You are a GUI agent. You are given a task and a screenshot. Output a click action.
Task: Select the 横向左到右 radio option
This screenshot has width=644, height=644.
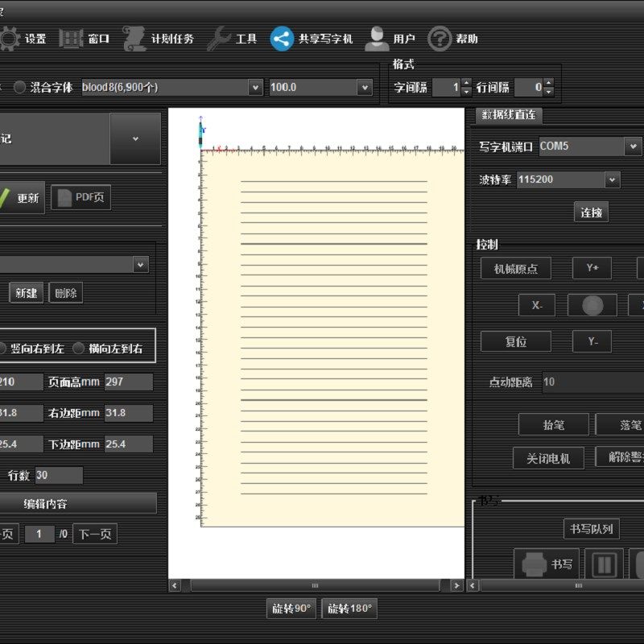tap(78, 349)
